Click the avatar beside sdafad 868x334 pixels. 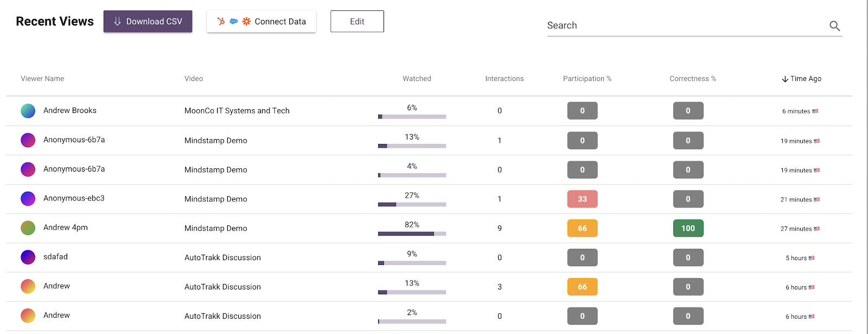tap(28, 257)
